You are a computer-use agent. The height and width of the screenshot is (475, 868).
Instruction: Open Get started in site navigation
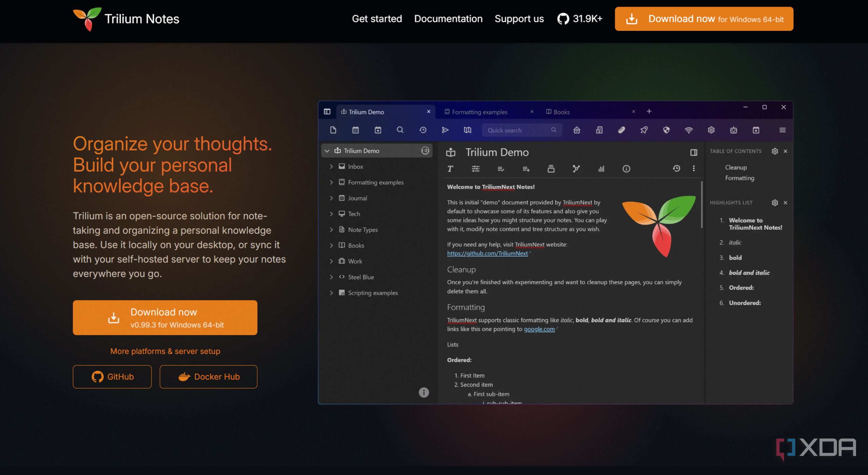(x=377, y=19)
